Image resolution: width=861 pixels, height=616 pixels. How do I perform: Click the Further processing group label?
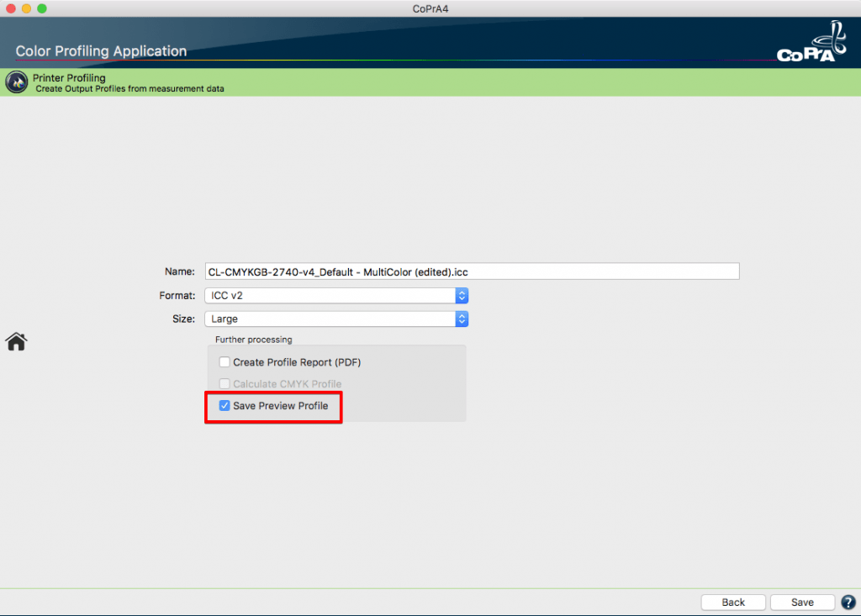point(254,340)
